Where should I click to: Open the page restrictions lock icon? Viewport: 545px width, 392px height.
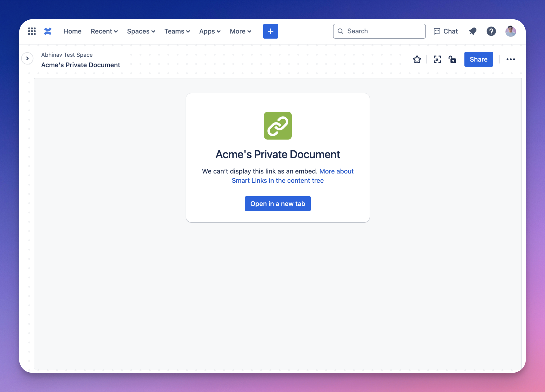452,59
